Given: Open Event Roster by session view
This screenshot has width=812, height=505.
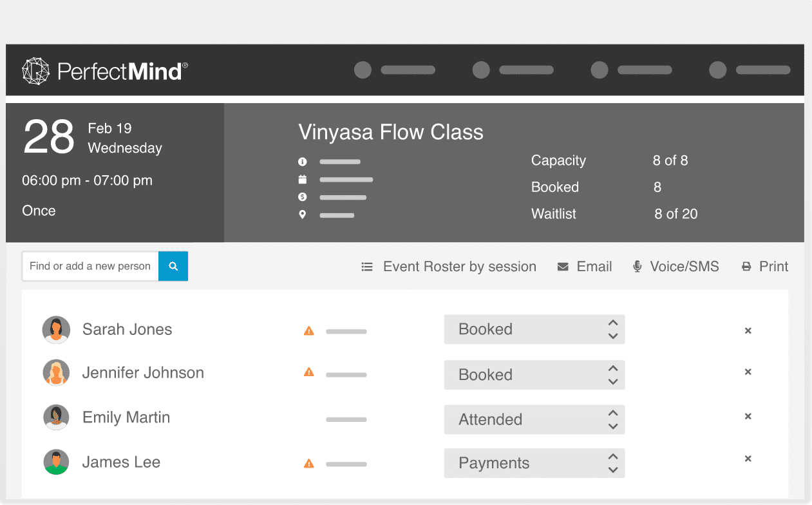Looking at the screenshot, I should pyautogui.click(x=449, y=267).
